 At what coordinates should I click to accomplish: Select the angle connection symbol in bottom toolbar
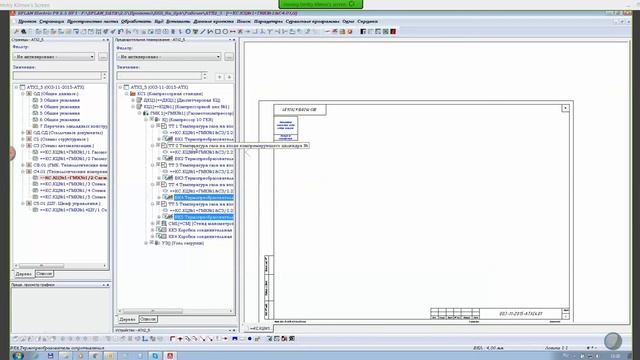172,339
